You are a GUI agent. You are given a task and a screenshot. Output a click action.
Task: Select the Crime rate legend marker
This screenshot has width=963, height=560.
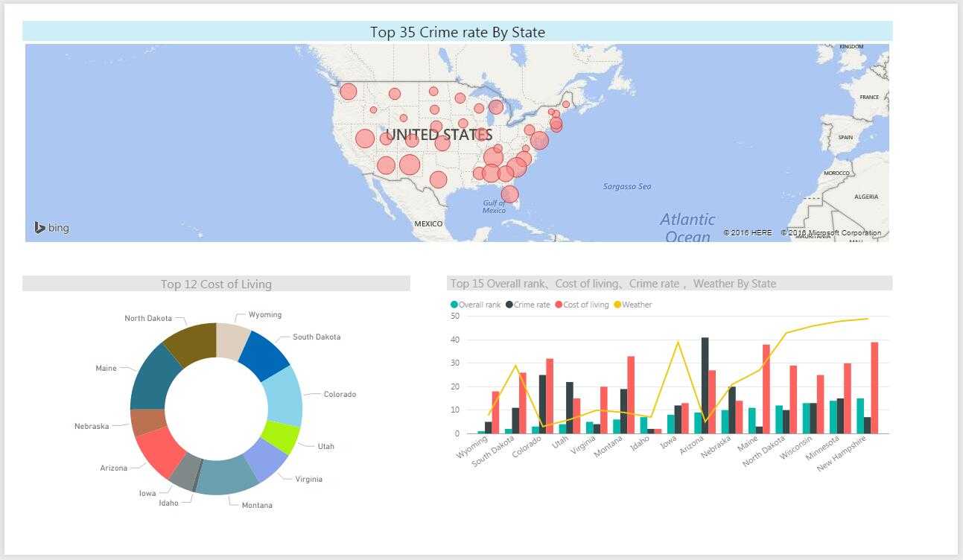coord(509,305)
